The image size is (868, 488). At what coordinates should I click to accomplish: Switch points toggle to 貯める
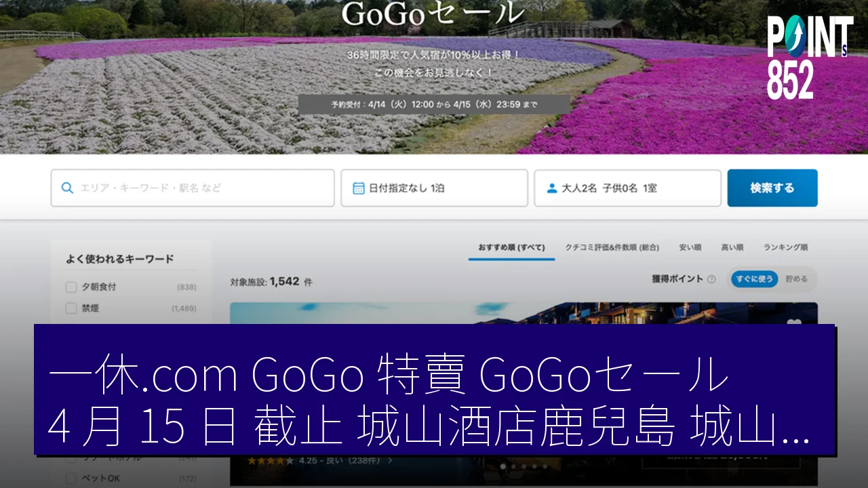tap(797, 279)
